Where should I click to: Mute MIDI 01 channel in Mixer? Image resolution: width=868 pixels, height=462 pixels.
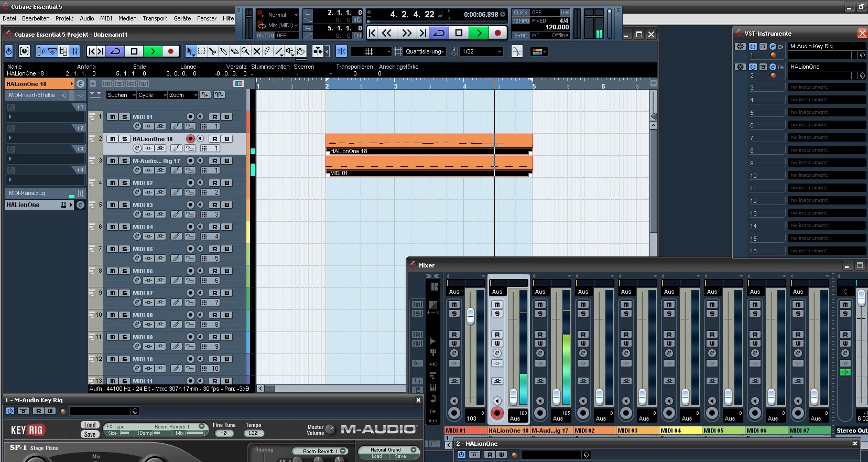tap(454, 305)
